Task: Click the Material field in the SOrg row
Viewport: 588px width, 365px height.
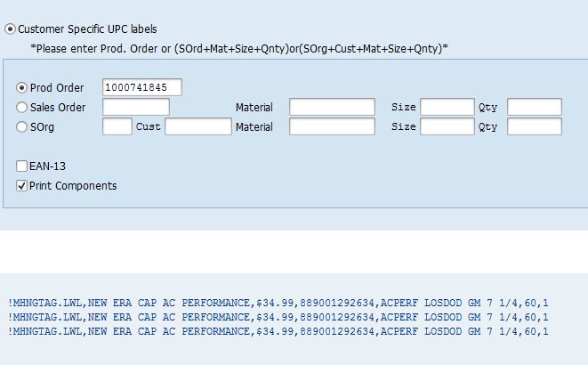Action: coord(332,126)
